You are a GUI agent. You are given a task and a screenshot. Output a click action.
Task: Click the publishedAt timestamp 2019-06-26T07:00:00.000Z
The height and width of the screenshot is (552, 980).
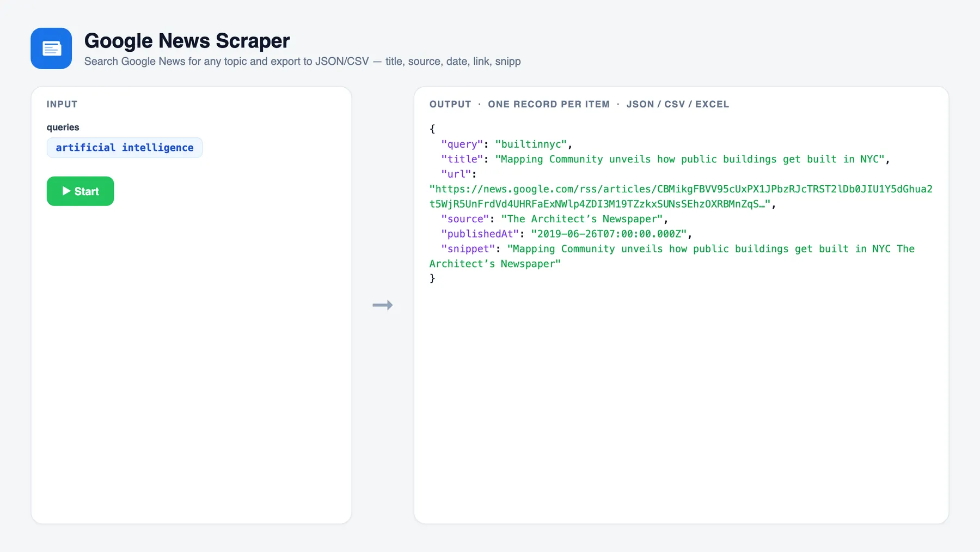point(609,234)
